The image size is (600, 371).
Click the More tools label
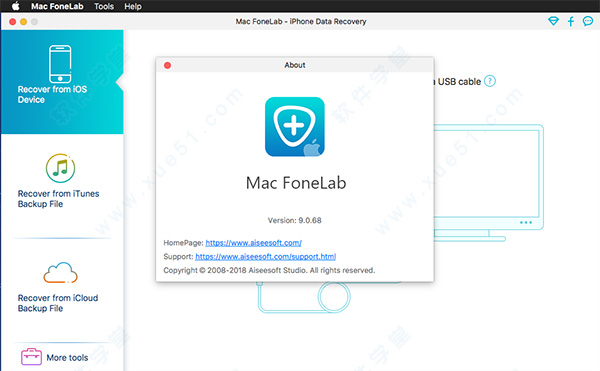point(67,358)
